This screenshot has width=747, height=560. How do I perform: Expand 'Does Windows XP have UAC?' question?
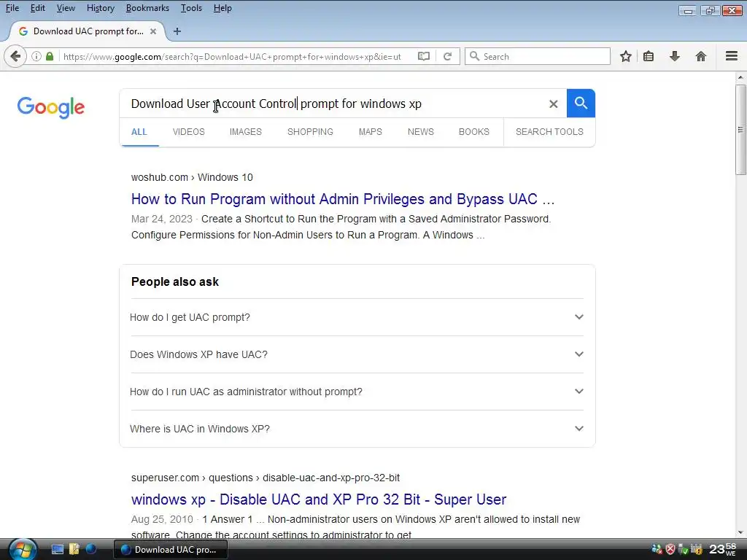click(x=357, y=354)
